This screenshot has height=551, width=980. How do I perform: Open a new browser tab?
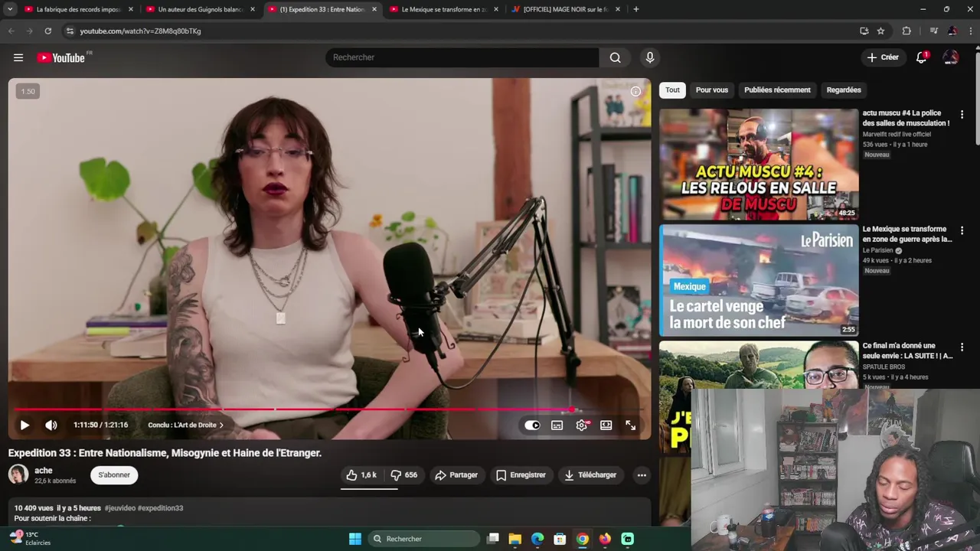pyautogui.click(x=635, y=9)
